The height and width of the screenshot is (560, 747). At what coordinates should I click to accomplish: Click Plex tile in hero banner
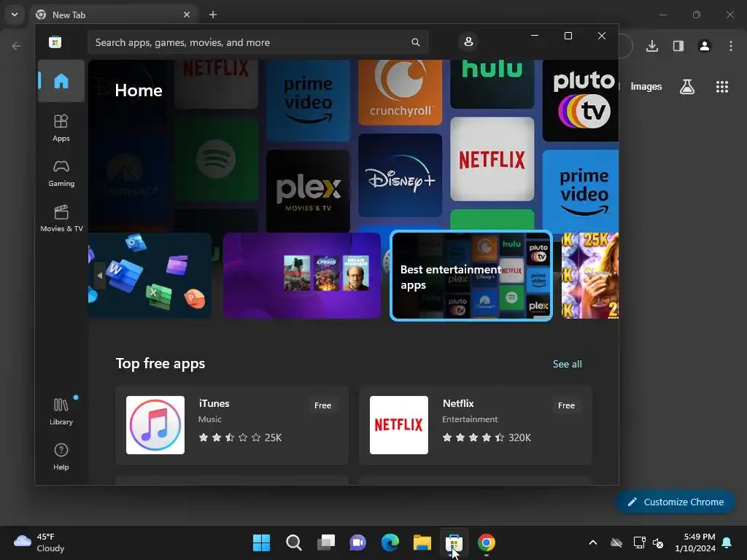pyautogui.click(x=309, y=191)
